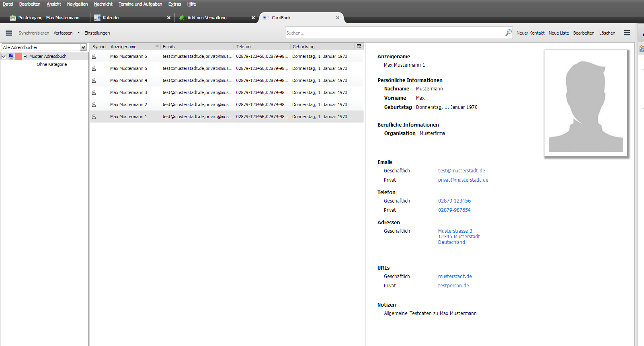Click the contact icon for Max Mustermann 1
The width and height of the screenshot is (644, 346).
tap(94, 117)
